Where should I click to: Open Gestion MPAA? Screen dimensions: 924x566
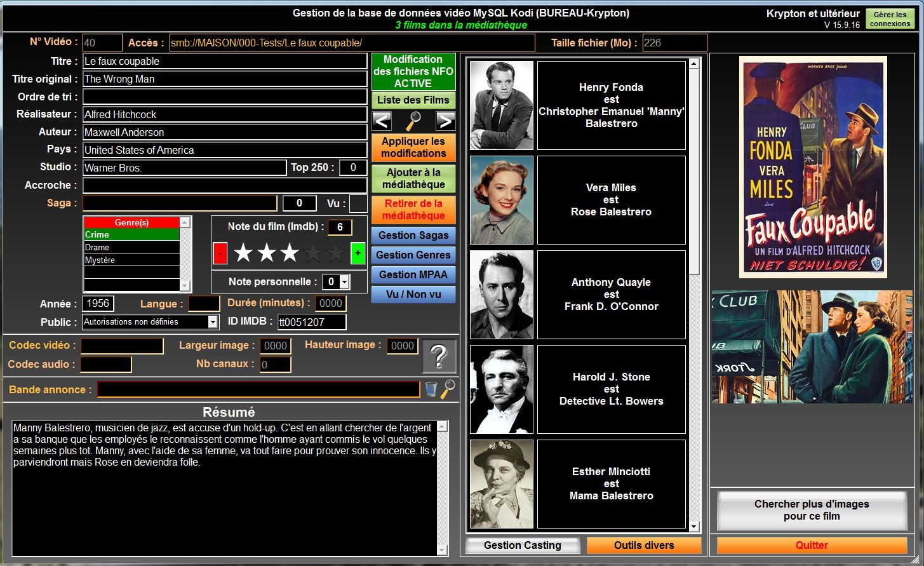(x=413, y=274)
